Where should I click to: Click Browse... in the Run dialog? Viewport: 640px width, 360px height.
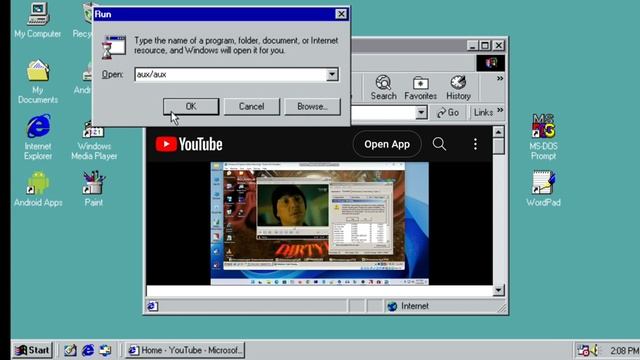point(312,107)
